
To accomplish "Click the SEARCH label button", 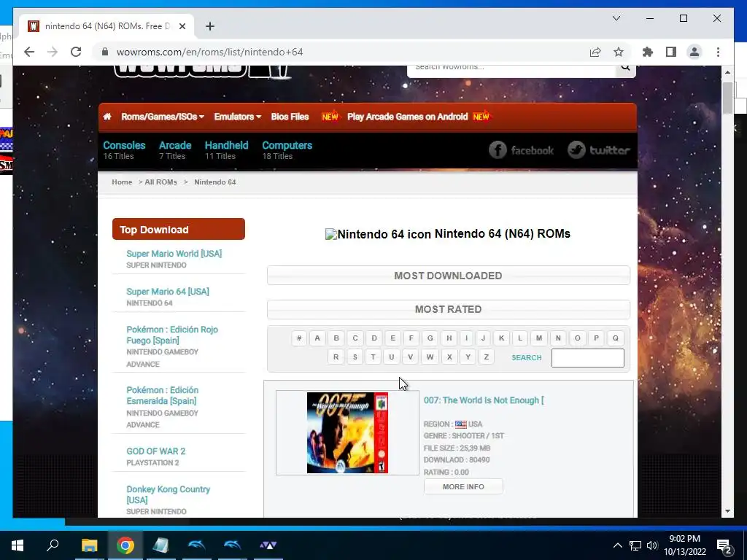I will (x=527, y=357).
